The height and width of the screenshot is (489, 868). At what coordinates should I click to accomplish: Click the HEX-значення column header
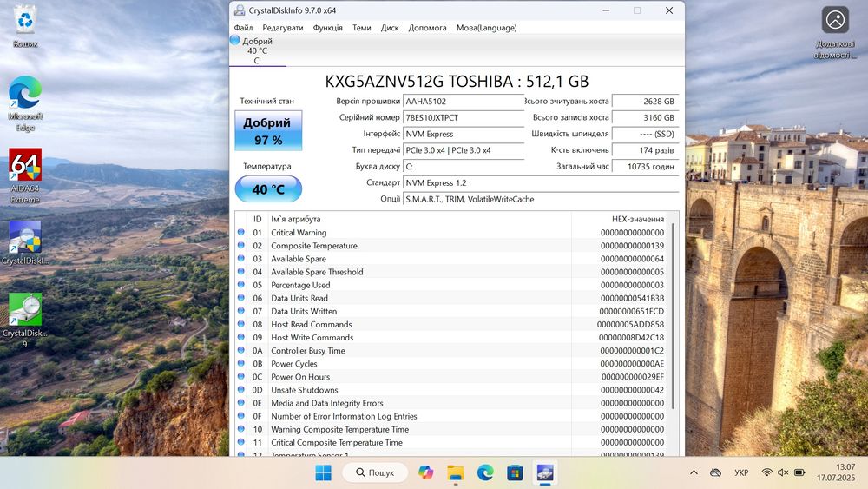620,219
